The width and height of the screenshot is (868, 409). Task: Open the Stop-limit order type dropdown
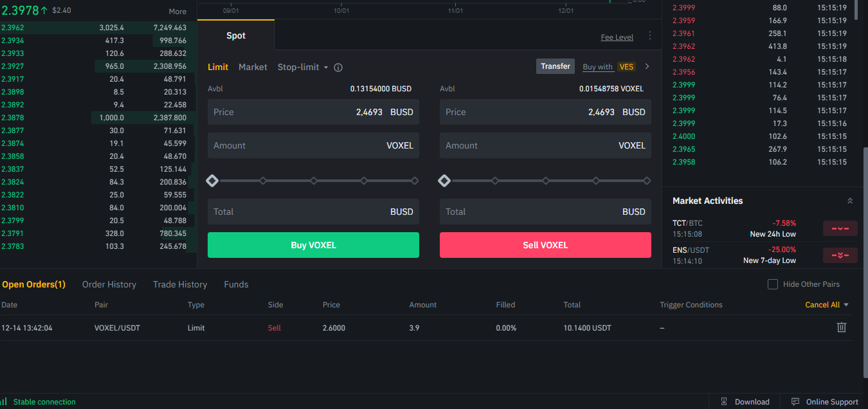(303, 67)
